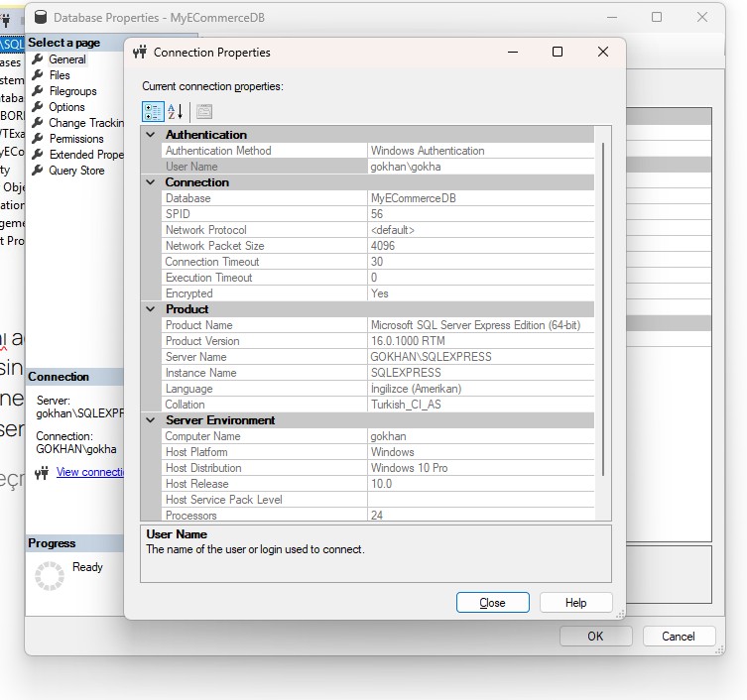Click the Files page wrench icon
Viewport: 747px width, 700px height.
click(38, 75)
